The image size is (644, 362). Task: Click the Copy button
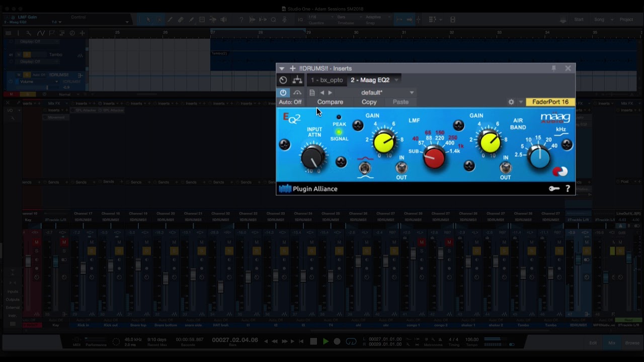pyautogui.click(x=369, y=102)
